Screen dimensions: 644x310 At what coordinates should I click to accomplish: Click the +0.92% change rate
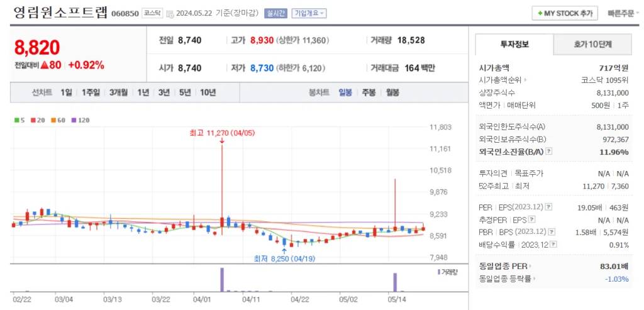86,65
